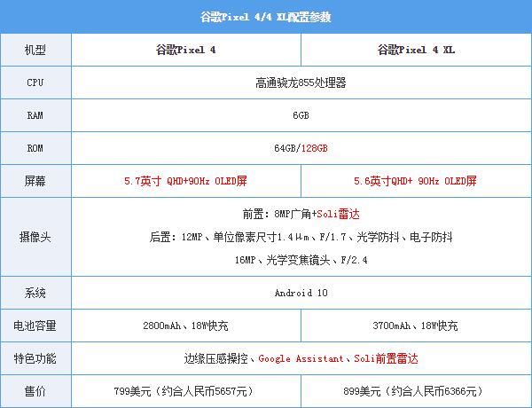
Task: Click the '6GB' value
Action: coord(301,115)
